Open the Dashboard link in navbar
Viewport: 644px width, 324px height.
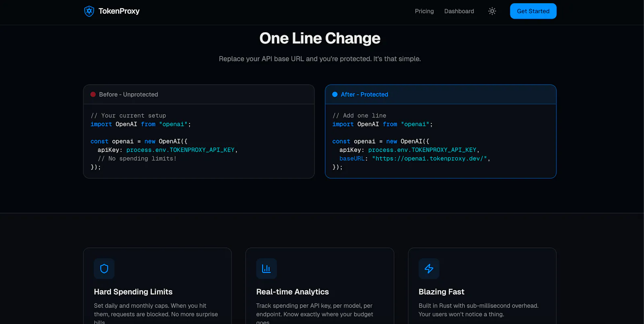point(459,11)
